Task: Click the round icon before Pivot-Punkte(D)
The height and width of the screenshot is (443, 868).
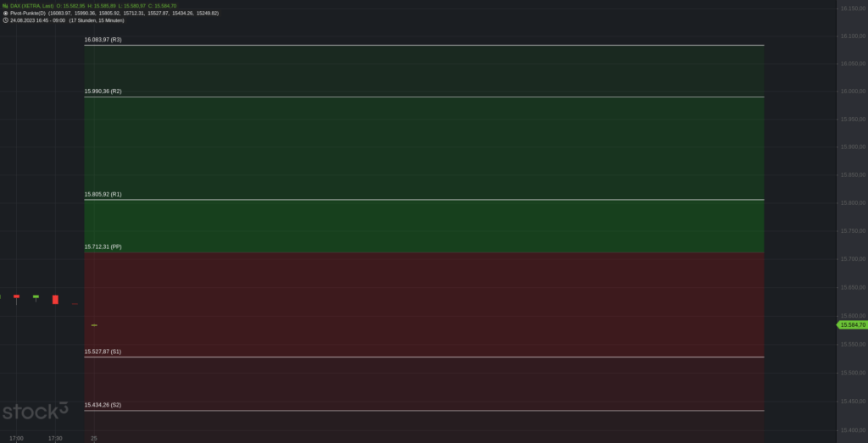Action: (5, 14)
